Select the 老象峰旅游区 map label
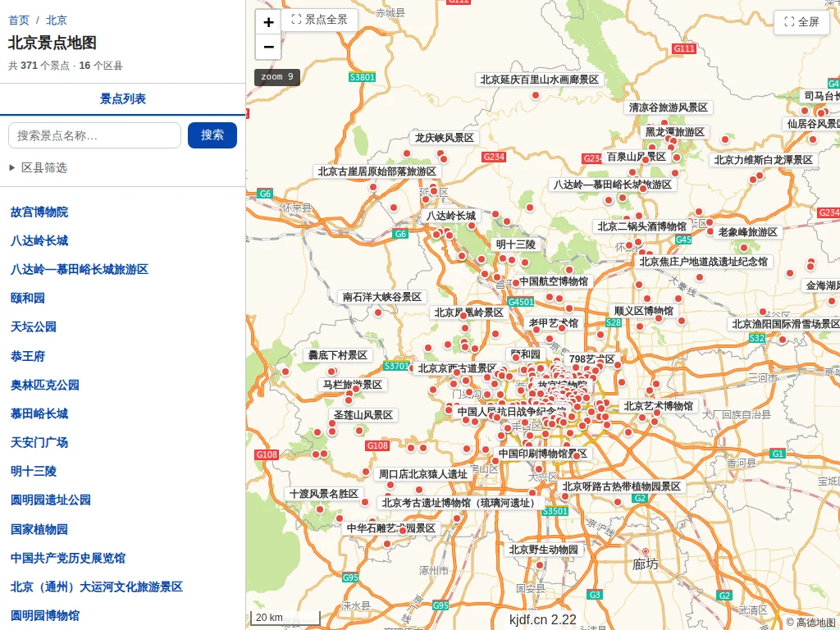This screenshot has width=840, height=630. click(748, 232)
